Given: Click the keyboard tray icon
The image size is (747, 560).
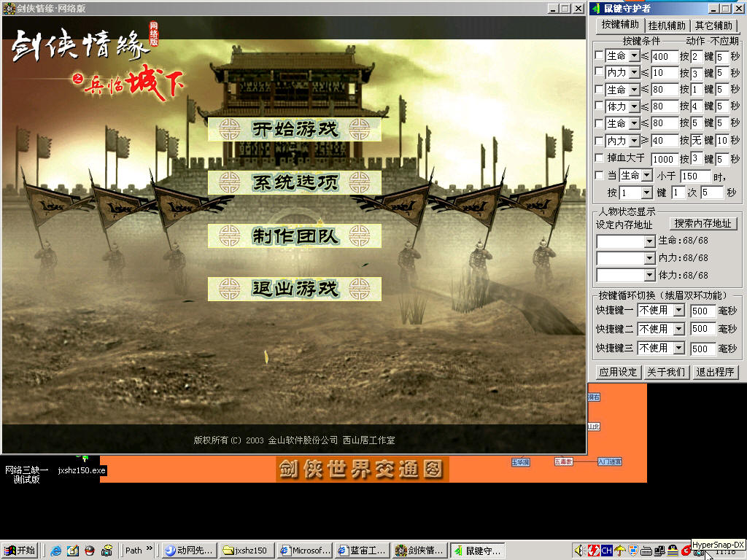Looking at the screenshot, I should [x=646, y=551].
